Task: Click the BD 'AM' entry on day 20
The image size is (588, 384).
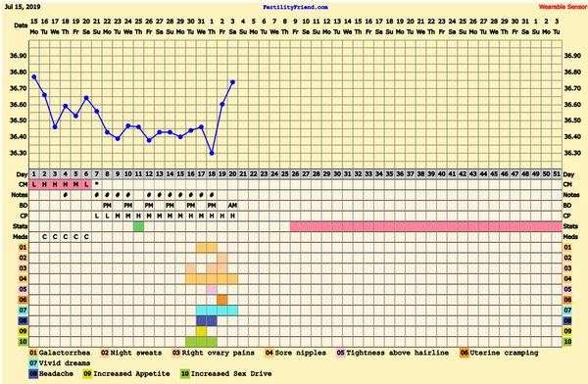Action: pos(232,206)
